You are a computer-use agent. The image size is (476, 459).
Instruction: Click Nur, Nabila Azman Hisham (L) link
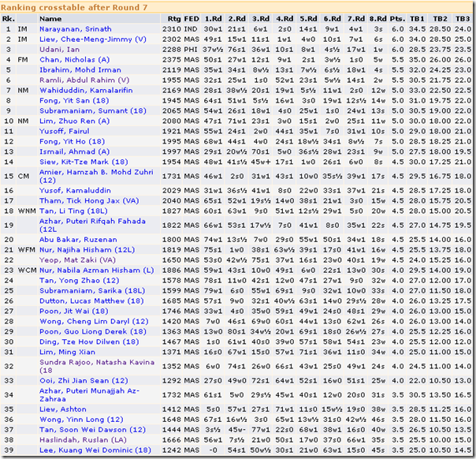point(96,271)
